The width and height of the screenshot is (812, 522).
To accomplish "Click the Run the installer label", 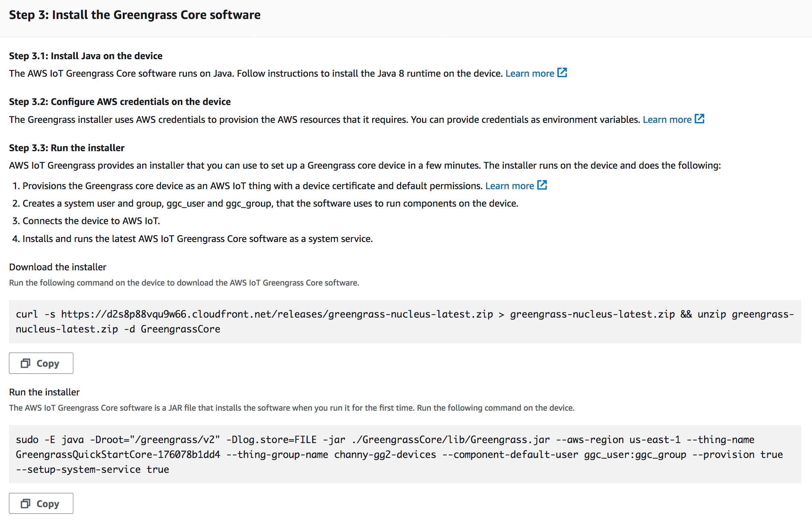I will point(44,392).
